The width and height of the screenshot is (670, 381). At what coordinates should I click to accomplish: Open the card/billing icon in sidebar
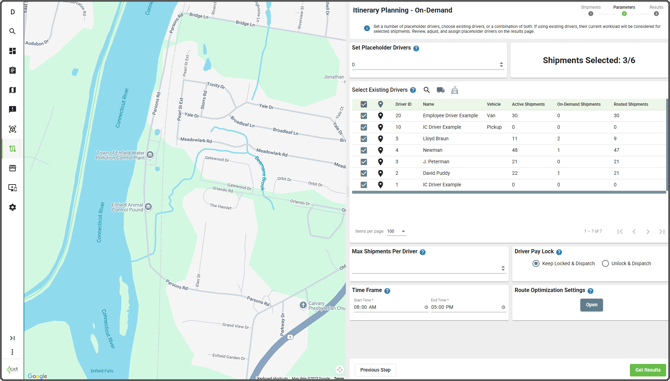click(x=12, y=168)
